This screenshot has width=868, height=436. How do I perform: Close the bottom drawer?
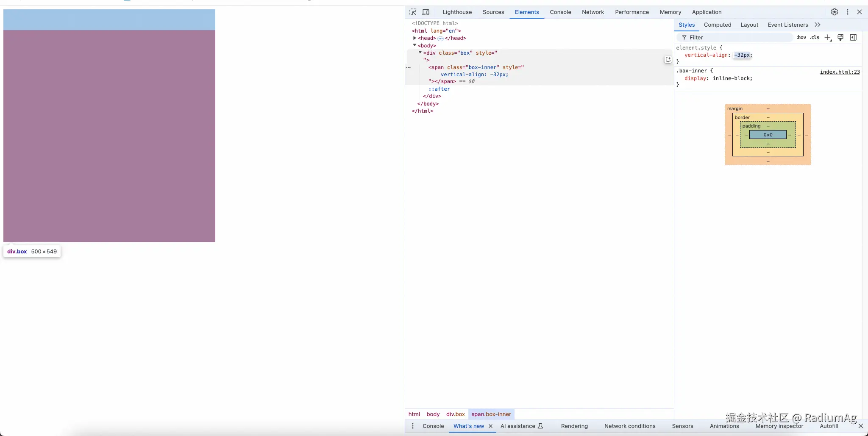coord(861,426)
